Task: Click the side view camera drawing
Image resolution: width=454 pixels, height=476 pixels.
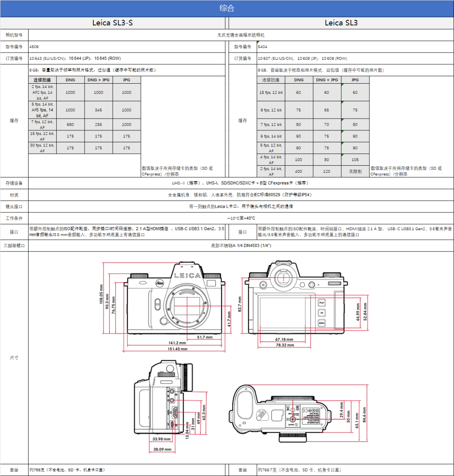Action: pyautogui.click(x=164, y=398)
